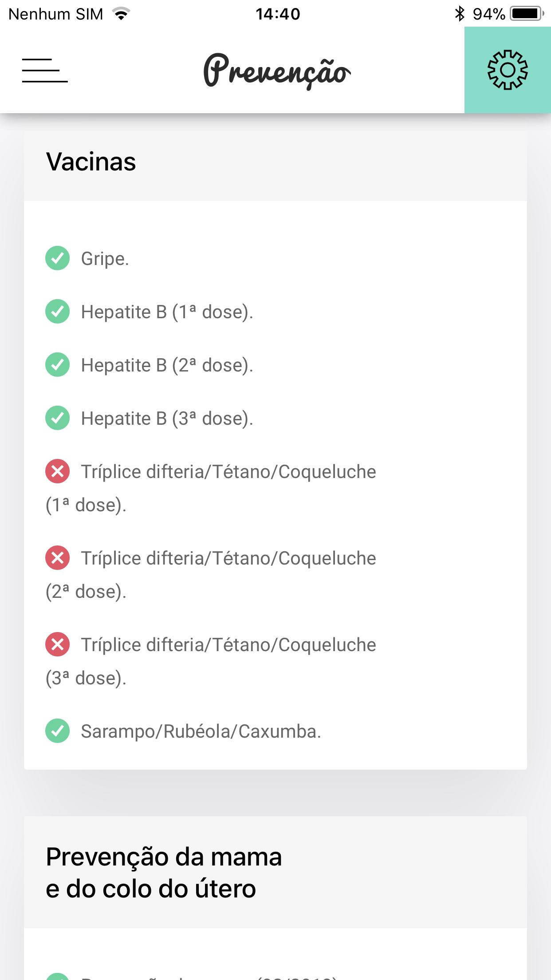Tap the red X for Tríplice 1ª dose

[x=58, y=471]
